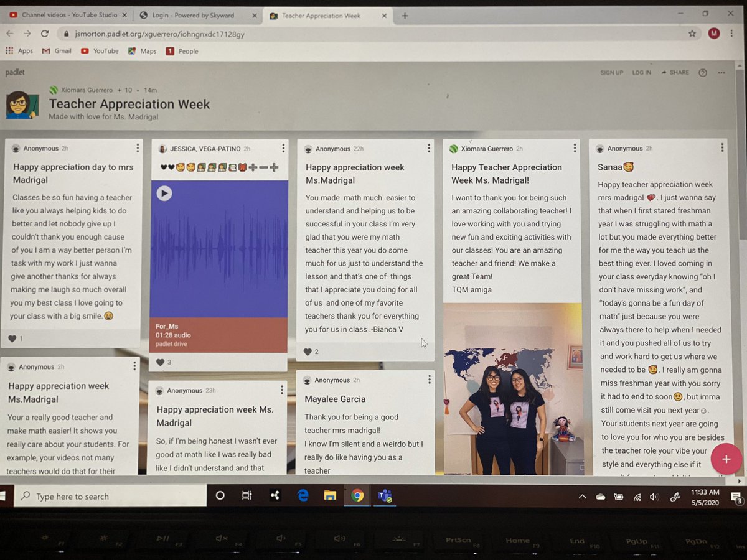
Task: Switch to the 'Channel videos - YouTube Studio' tab
Action: (68, 14)
